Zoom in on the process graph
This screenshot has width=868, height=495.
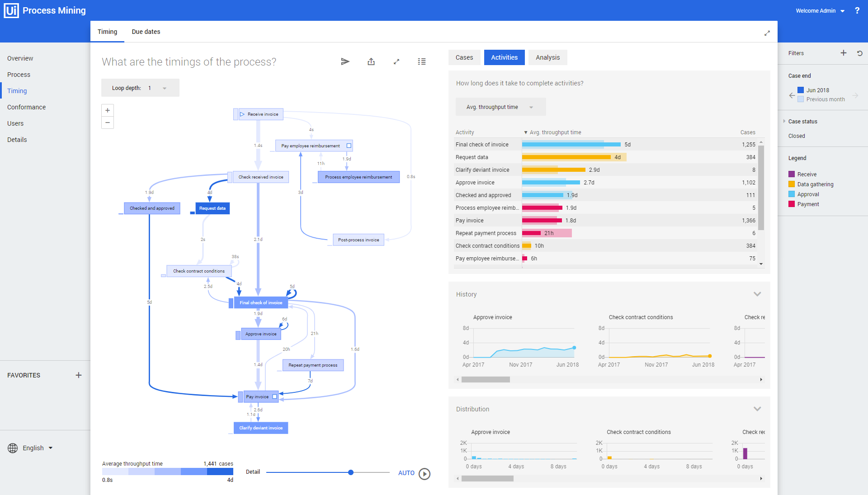(x=108, y=110)
